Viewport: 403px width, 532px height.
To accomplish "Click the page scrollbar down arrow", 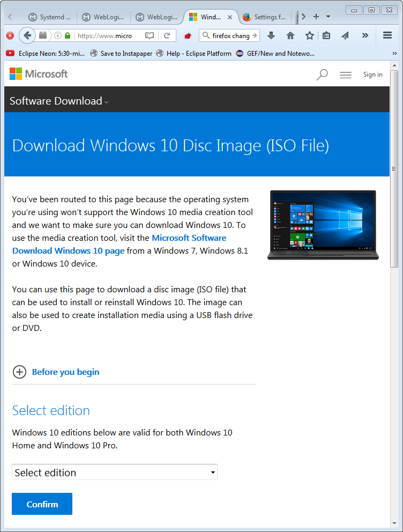I will 394,523.
